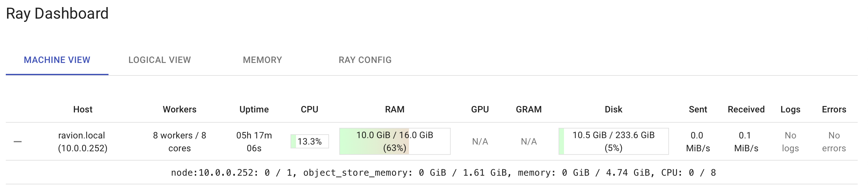Click the CPU 13.3% usage bar
868x185 pixels.
309,141
